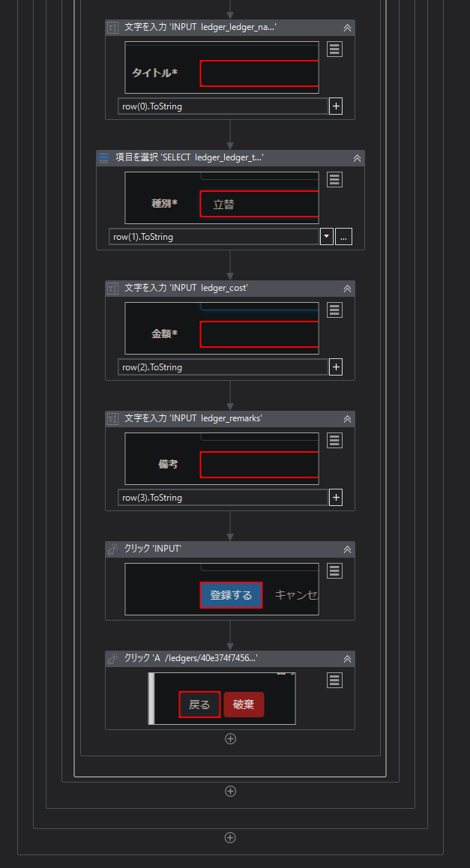
Task: Open options menu of Click 'INPUT' activity
Action: (334, 570)
